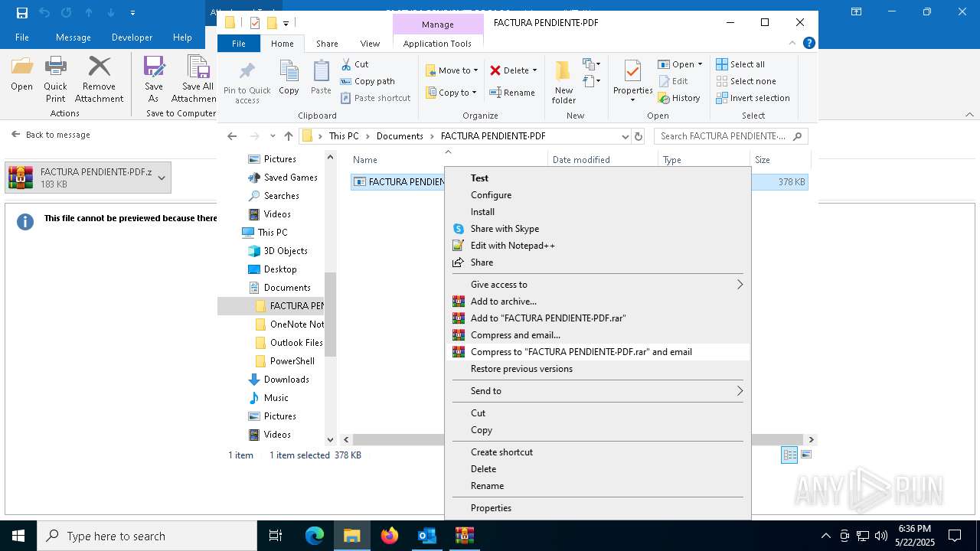Screen dimensions: 980x551
Task: Click Quick Print in Outlook ribbon
Action: point(55,80)
